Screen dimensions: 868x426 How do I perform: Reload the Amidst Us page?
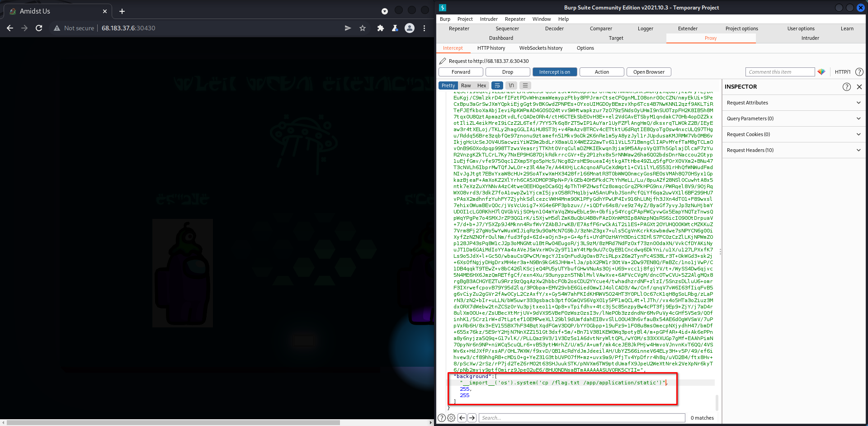point(39,28)
